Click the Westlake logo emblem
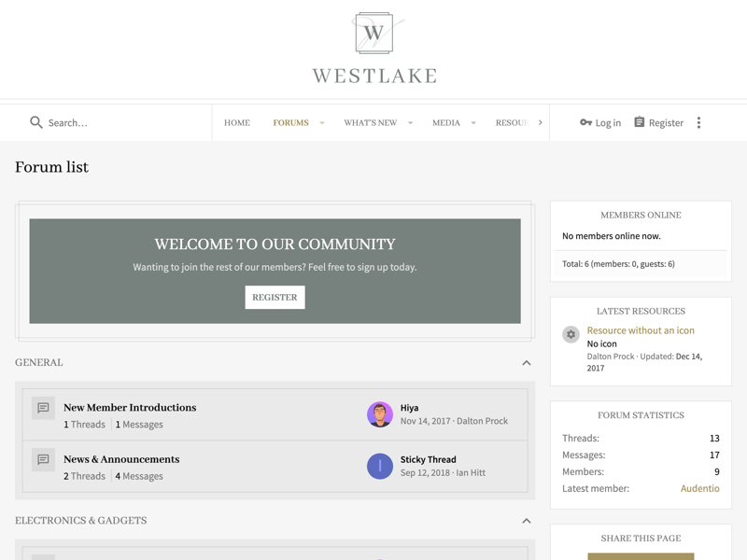 373,34
